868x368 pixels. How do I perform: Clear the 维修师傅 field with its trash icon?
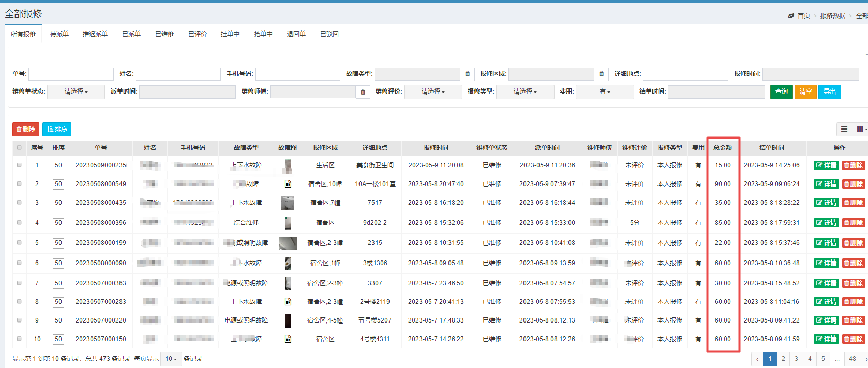click(363, 92)
